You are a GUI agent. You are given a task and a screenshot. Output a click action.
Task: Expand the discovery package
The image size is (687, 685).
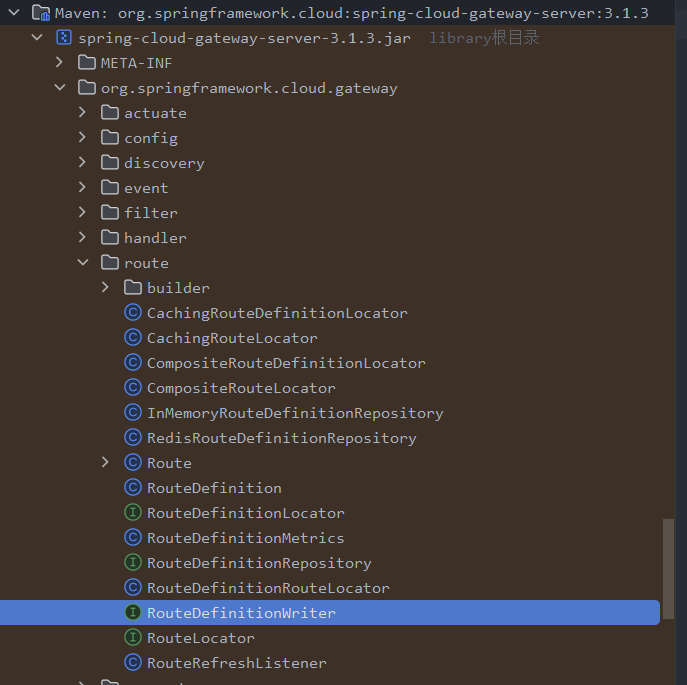tap(82, 163)
